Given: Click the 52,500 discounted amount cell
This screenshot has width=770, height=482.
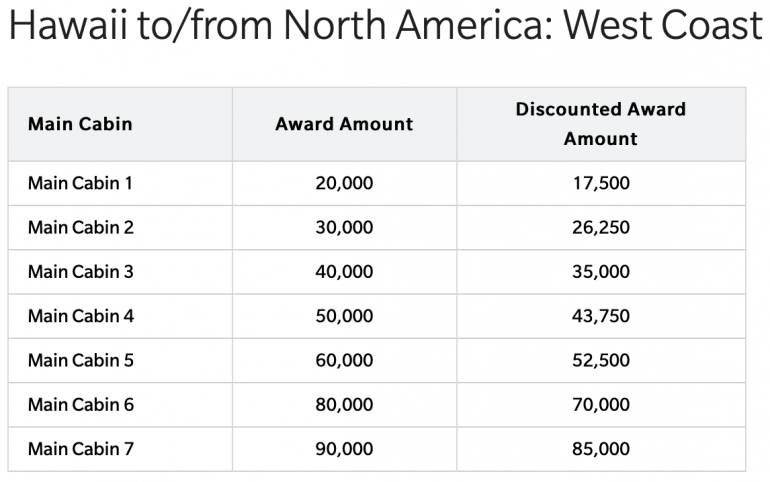Looking at the screenshot, I should [601, 361].
